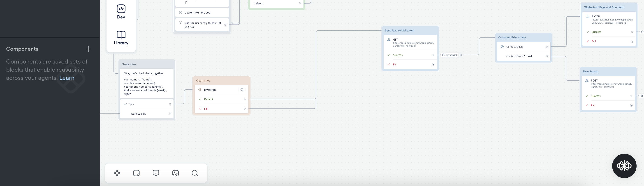Select the 'default' path row in green block

277,4
